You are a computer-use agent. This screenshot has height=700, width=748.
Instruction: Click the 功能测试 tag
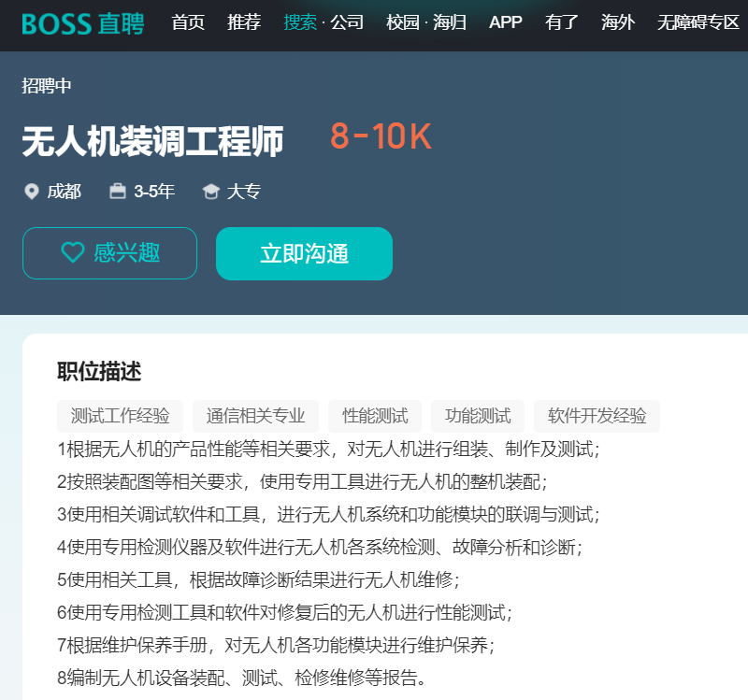(x=478, y=416)
